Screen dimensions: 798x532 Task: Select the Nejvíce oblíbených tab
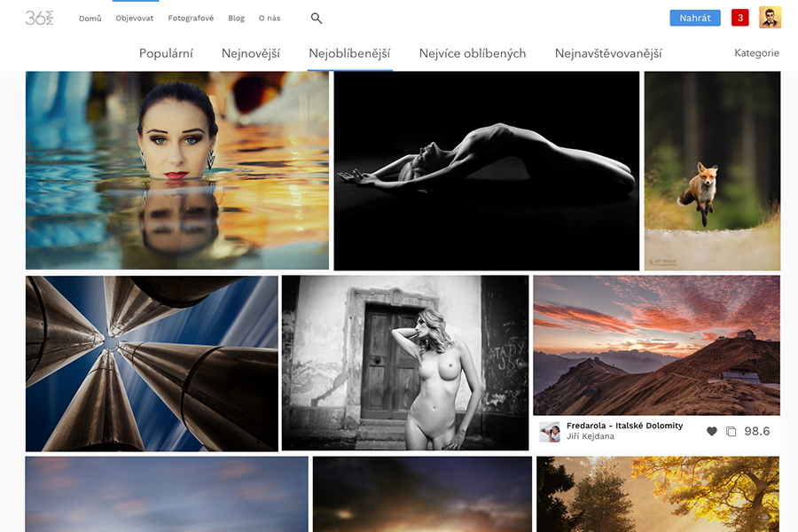(473, 53)
